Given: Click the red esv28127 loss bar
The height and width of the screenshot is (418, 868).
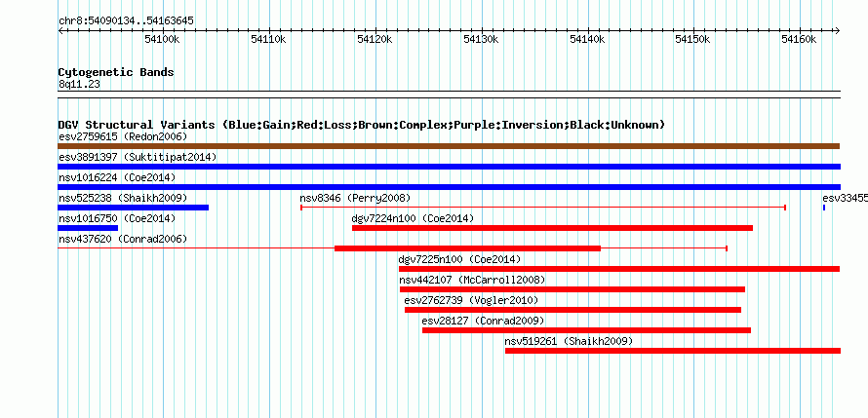Looking at the screenshot, I should click(x=587, y=330).
